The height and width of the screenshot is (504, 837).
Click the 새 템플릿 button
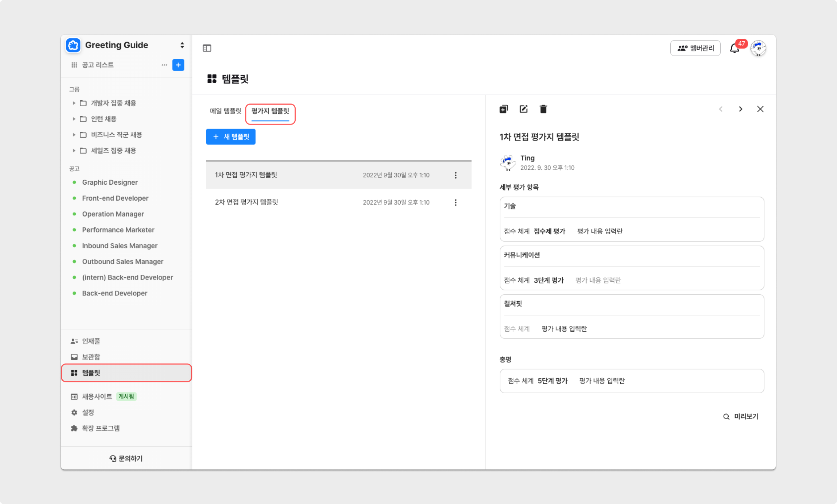pyautogui.click(x=231, y=137)
